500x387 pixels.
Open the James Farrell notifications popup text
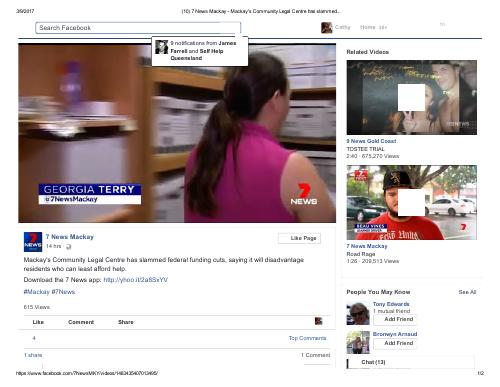pyautogui.click(x=203, y=51)
